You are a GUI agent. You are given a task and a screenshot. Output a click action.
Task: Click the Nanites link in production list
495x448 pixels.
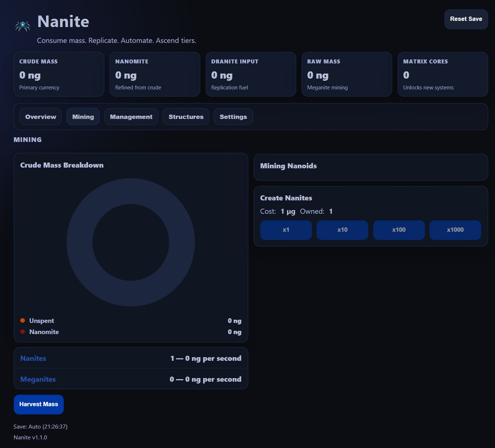point(33,358)
